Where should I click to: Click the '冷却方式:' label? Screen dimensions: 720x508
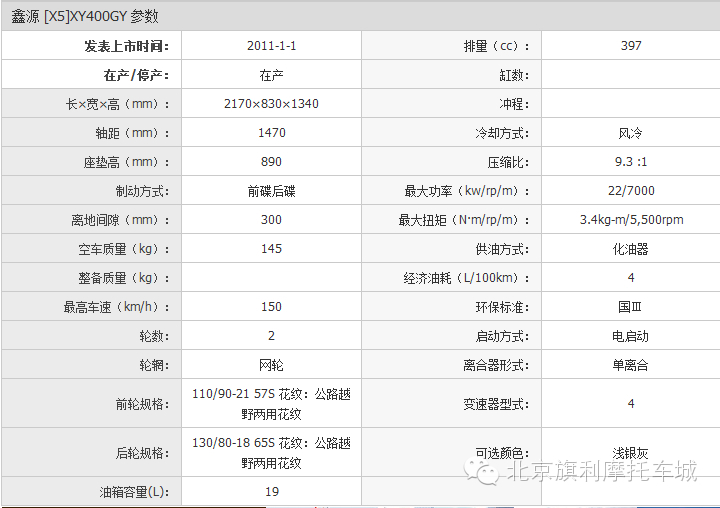tap(502, 133)
